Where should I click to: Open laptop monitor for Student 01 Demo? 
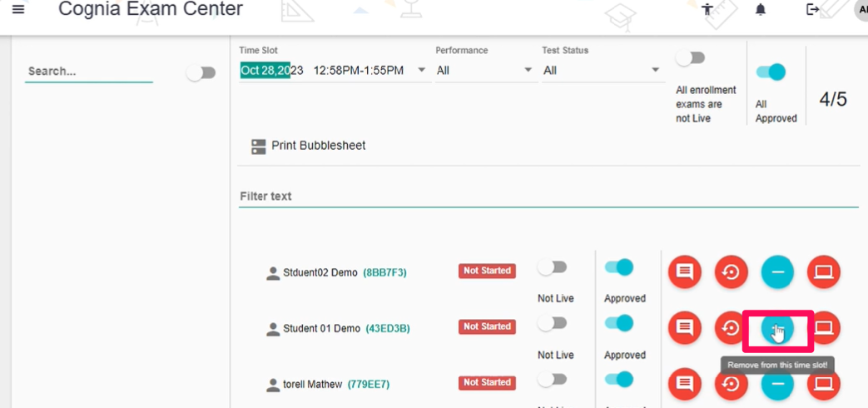[x=824, y=328]
